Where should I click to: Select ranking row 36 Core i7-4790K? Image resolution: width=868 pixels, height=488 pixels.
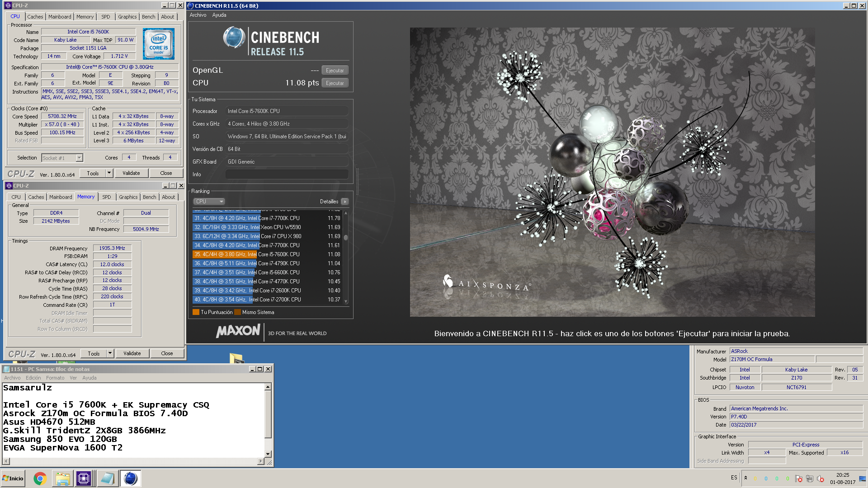(x=267, y=263)
